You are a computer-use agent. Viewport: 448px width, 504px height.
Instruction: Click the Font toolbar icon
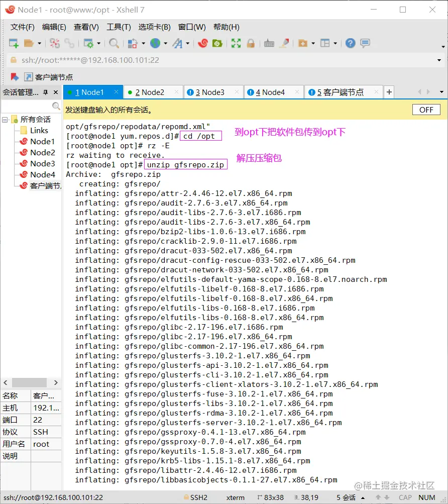click(x=177, y=43)
